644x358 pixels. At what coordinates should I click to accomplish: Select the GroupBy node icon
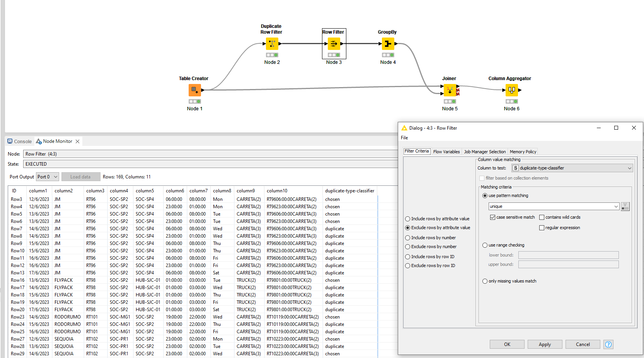pyautogui.click(x=388, y=44)
